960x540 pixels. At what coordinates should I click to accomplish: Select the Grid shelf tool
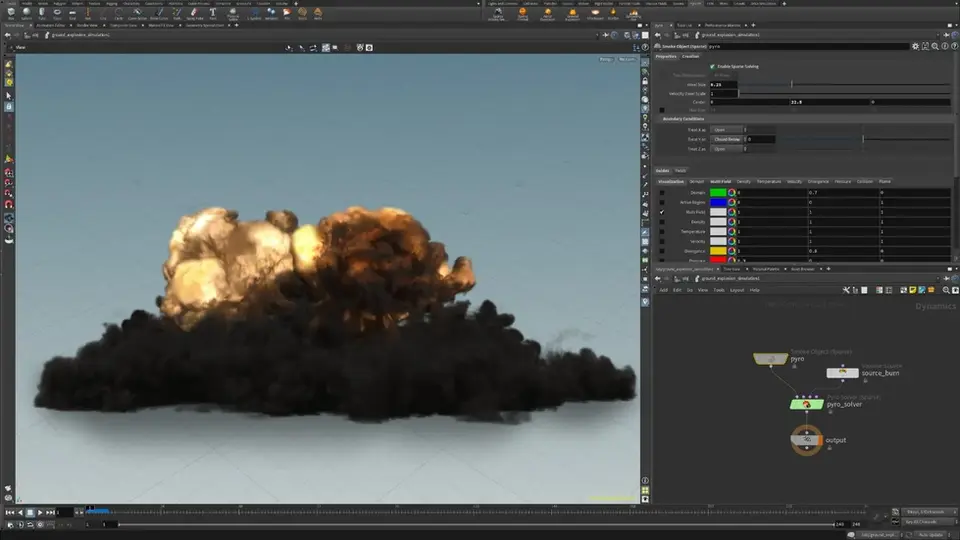click(x=72, y=13)
